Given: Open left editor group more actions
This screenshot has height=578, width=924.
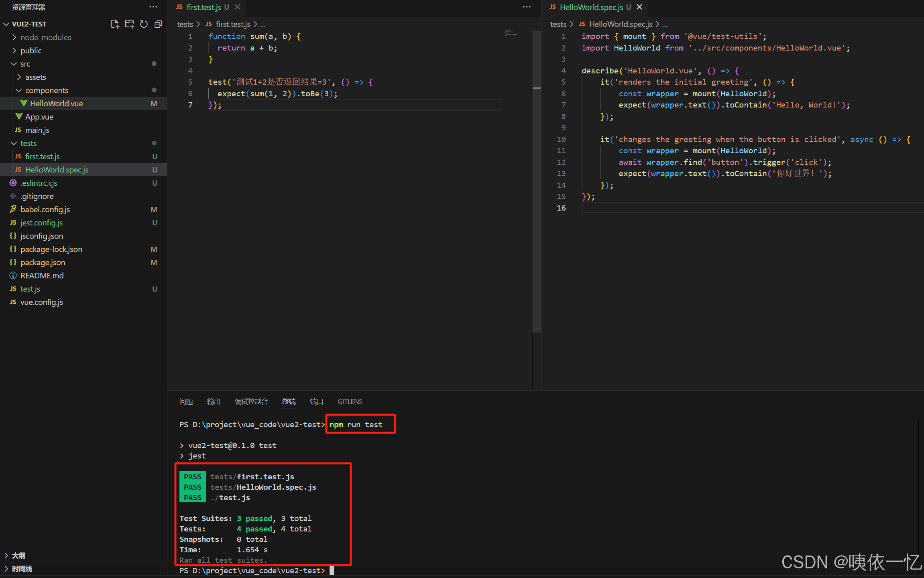Looking at the screenshot, I should (x=527, y=7).
